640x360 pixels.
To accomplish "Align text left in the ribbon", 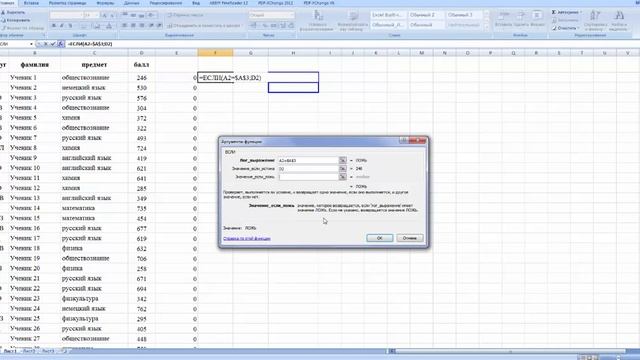I will coord(124,26).
